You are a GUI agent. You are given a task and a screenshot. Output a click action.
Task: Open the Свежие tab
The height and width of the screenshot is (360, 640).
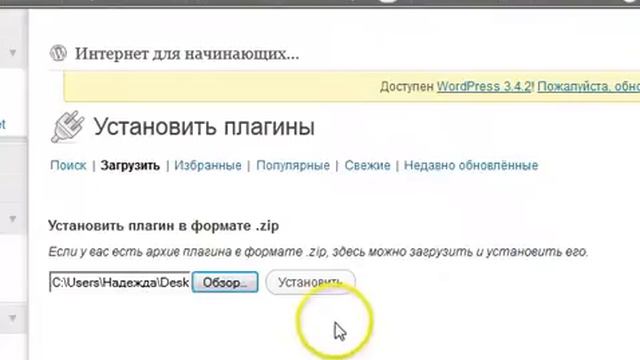pyautogui.click(x=367, y=165)
